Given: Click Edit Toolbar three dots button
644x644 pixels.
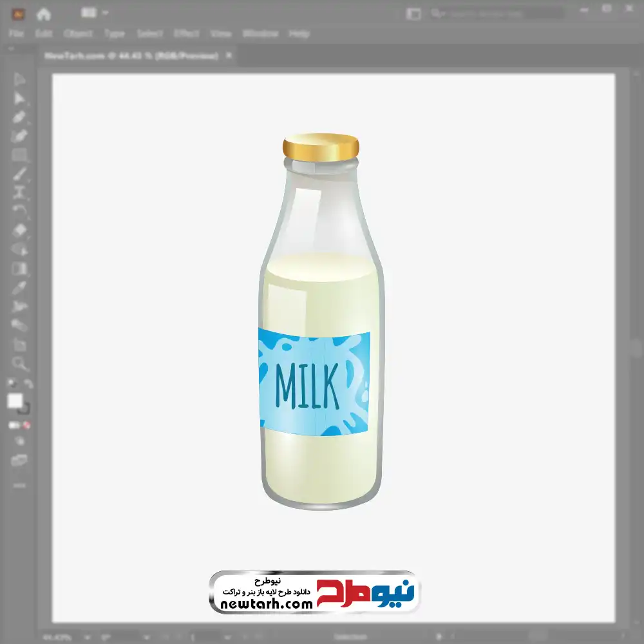Looking at the screenshot, I should pyautogui.click(x=19, y=484).
